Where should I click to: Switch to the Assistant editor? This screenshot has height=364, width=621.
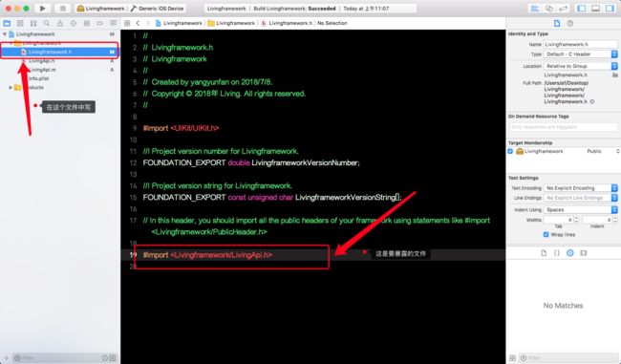point(549,9)
